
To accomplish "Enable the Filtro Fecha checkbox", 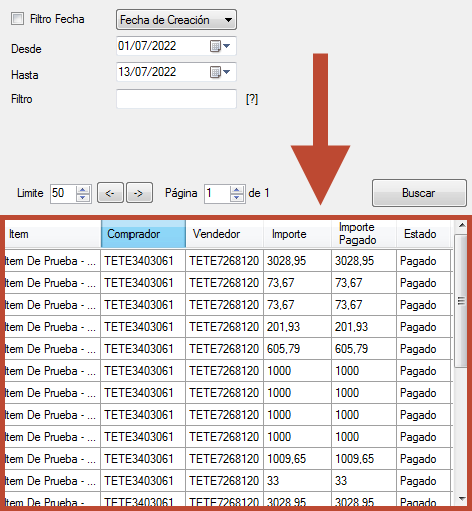I will [x=17, y=19].
